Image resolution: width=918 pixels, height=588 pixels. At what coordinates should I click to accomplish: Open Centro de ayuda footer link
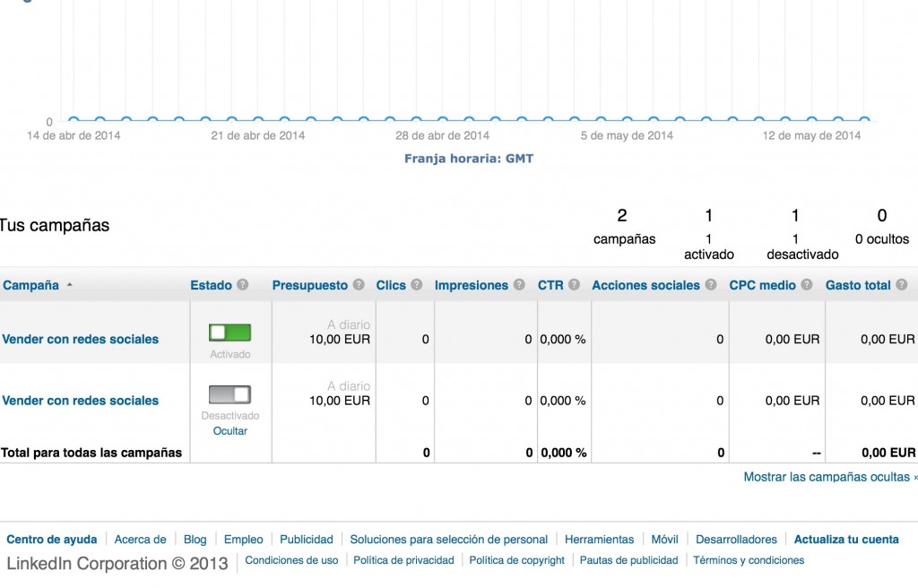(x=51, y=540)
